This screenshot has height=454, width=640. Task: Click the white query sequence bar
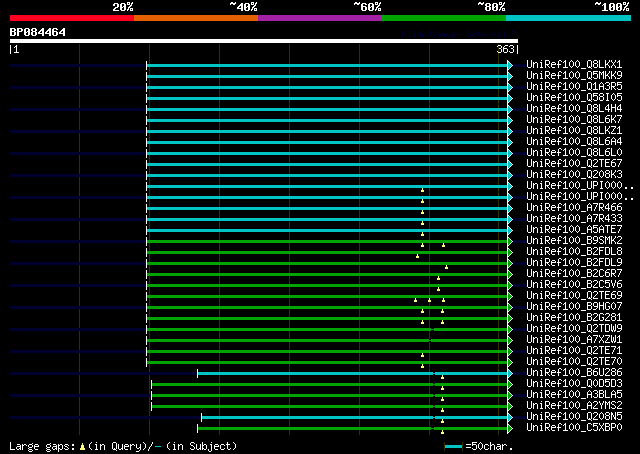(x=264, y=41)
